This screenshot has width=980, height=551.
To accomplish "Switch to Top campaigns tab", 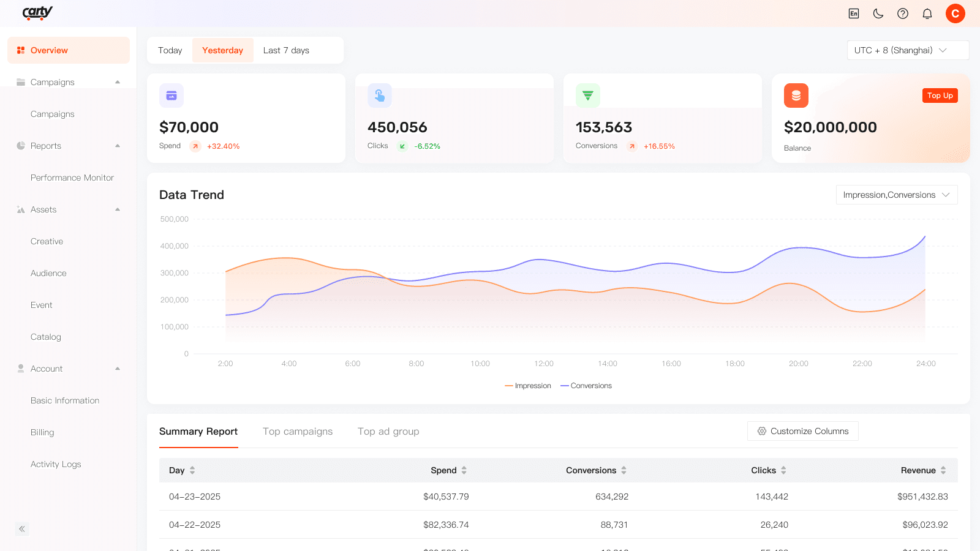I will pyautogui.click(x=298, y=431).
